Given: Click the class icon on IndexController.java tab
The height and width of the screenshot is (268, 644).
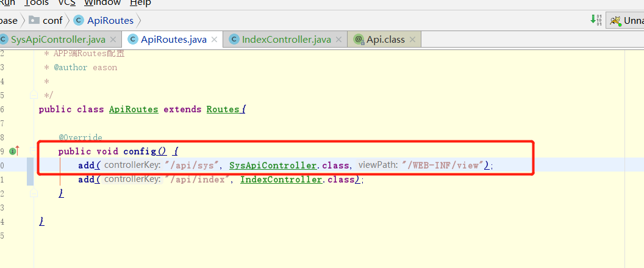Looking at the screenshot, I should coord(234,40).
